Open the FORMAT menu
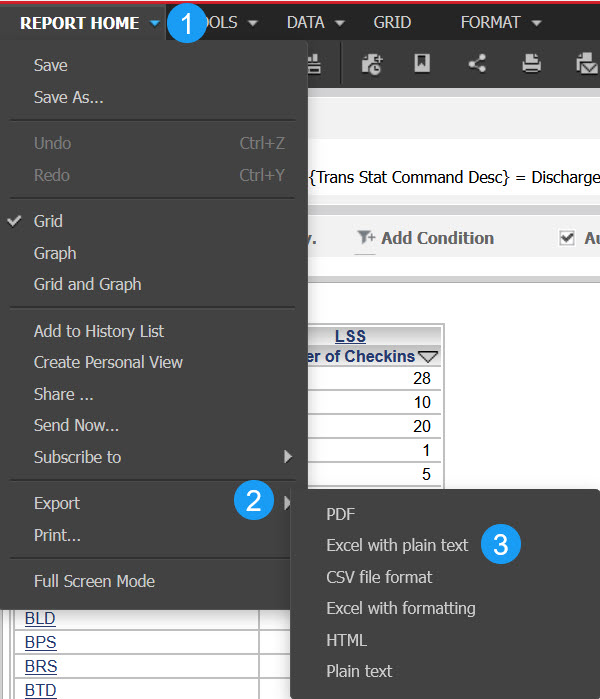This screenshot has height=699, width=600. pyautogui.click(x=490, y=22)
